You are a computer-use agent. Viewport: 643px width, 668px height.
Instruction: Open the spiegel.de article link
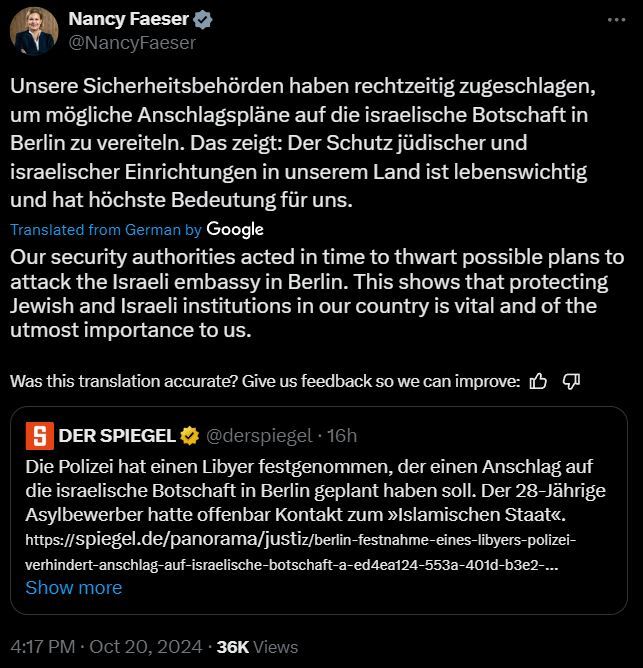300,552
